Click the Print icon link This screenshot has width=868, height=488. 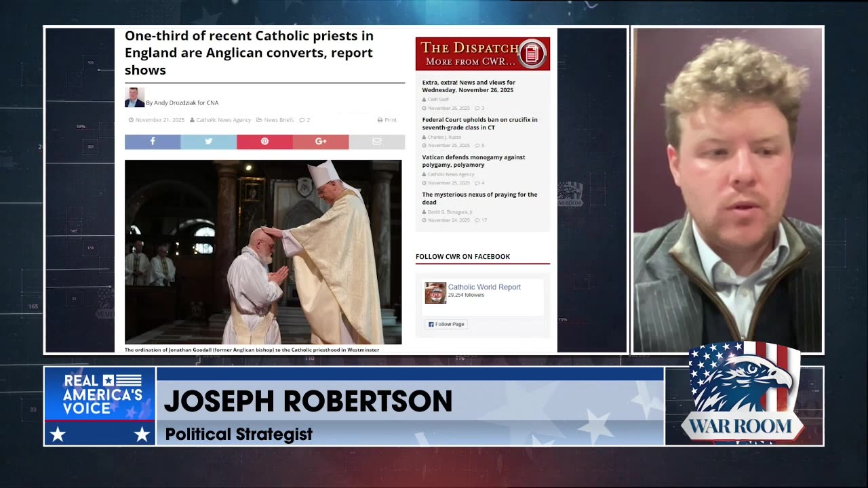point(387,120)
